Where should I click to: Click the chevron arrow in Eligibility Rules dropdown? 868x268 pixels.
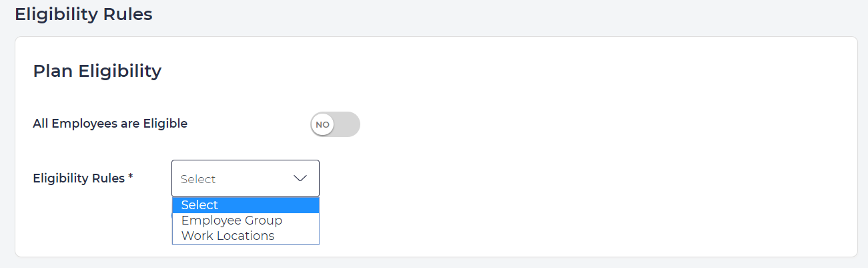pos(300,178)
